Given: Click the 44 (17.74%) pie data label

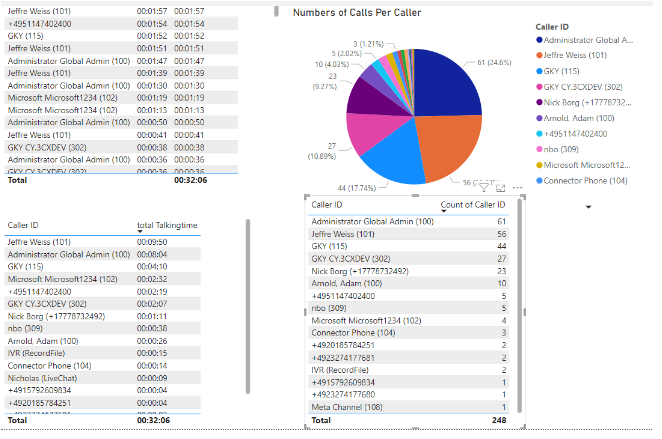Looking at the screenshot, I should point(357,188).
